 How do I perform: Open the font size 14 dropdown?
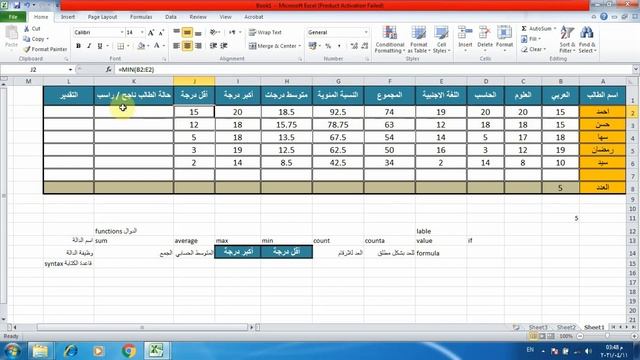pos(142,32)
